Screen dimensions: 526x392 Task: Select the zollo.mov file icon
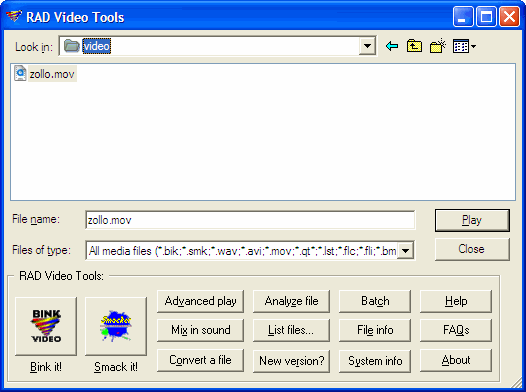pyautogui.click(x=20, y=73)
